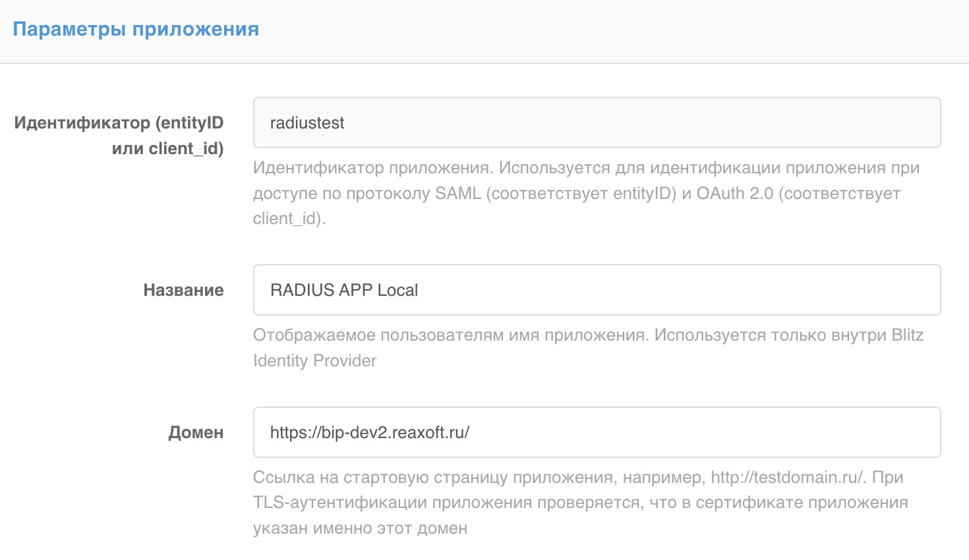Click "Identity Provider" text under Название field
Image resolution: width=969 pixels, height=560 pixels.
314,361
